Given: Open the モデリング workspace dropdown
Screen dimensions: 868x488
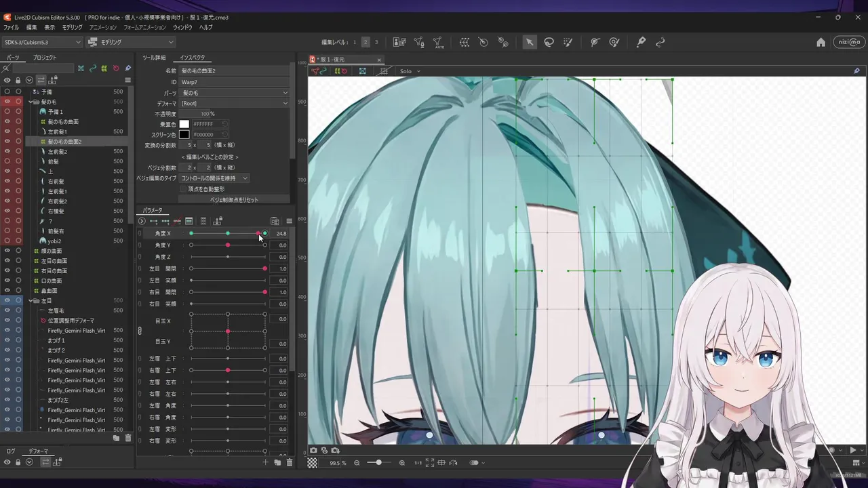Looking at the screenshot, I should pos(131,42).
